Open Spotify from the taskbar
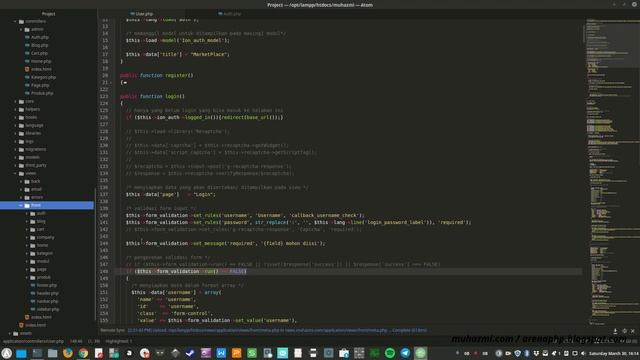The image size is (640, 360). coord(390,353)
